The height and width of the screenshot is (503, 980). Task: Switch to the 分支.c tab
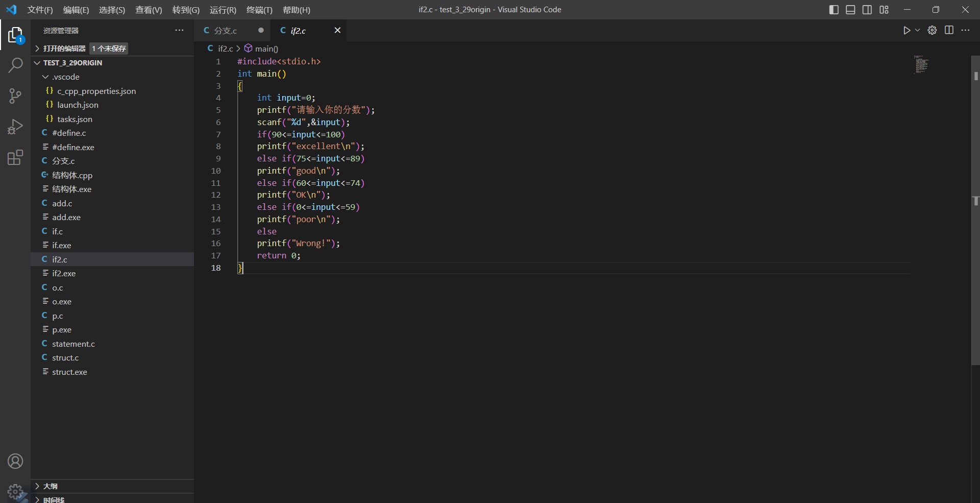(225, 31)
